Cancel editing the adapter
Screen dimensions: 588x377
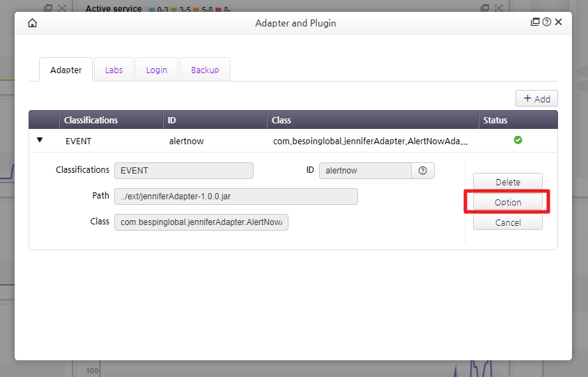[508, 222]
